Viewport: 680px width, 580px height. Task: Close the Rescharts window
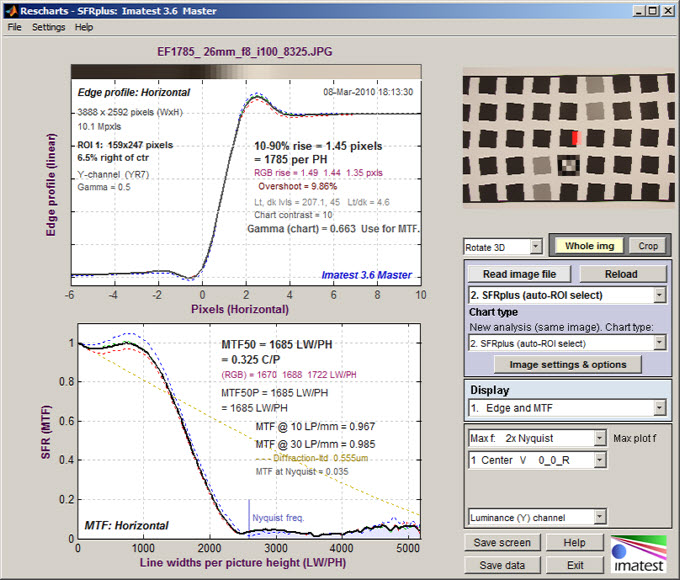point(668,11)
